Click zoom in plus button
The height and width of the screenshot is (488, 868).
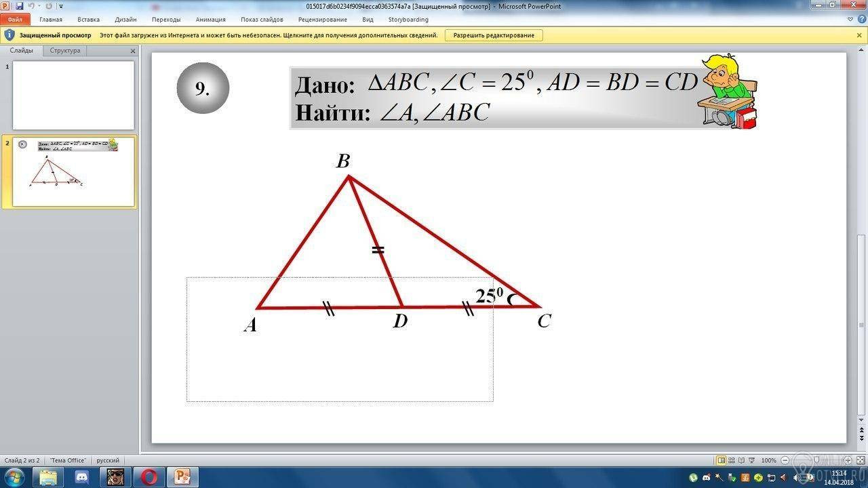click(848, 460)
